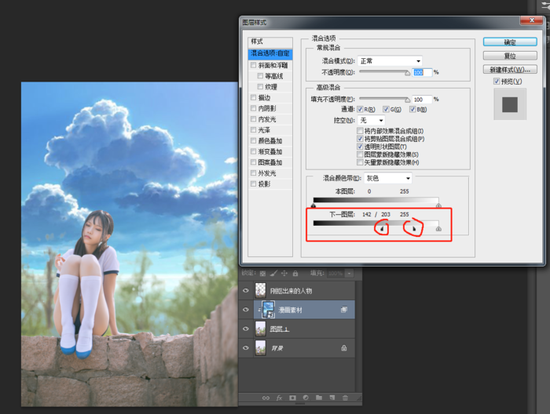
Task: Tick the 纹理 checkbox
Action: pos(260,87)
